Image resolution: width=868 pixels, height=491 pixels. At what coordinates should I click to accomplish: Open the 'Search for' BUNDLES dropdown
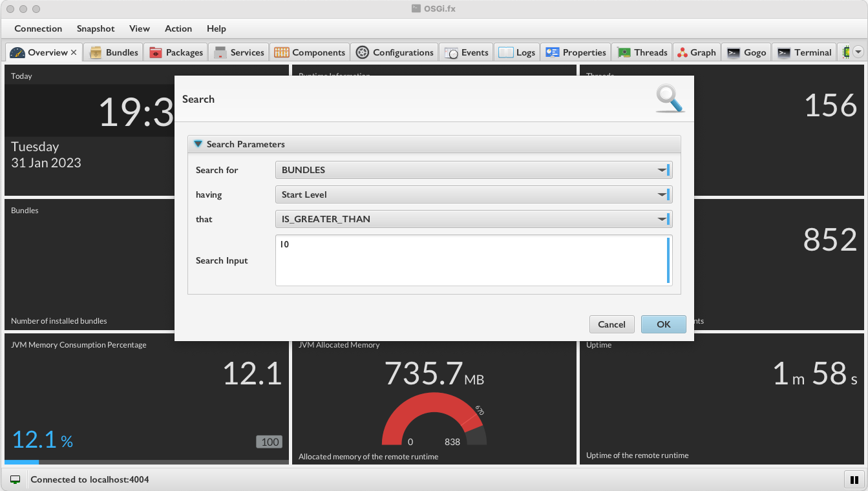pos(473,170)
